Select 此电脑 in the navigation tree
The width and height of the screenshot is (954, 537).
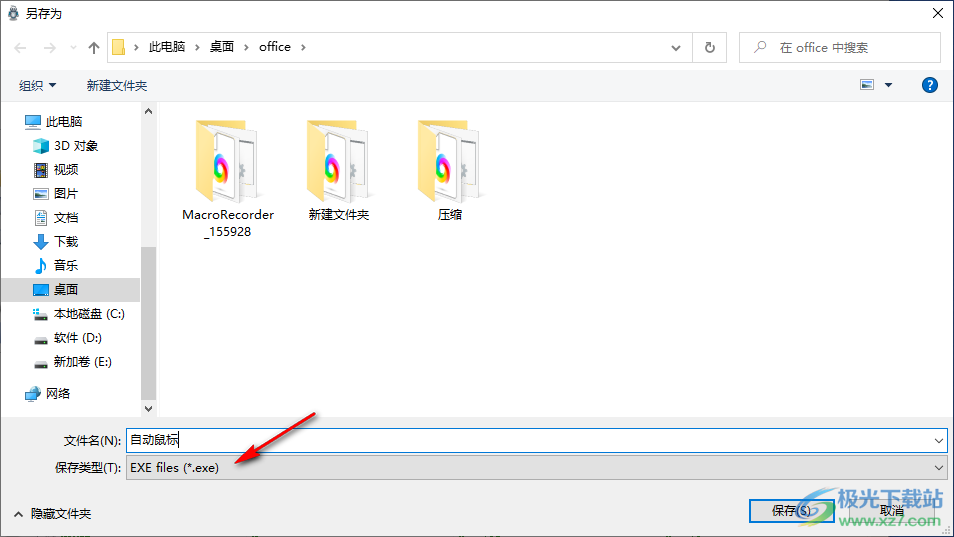[64, 122]
